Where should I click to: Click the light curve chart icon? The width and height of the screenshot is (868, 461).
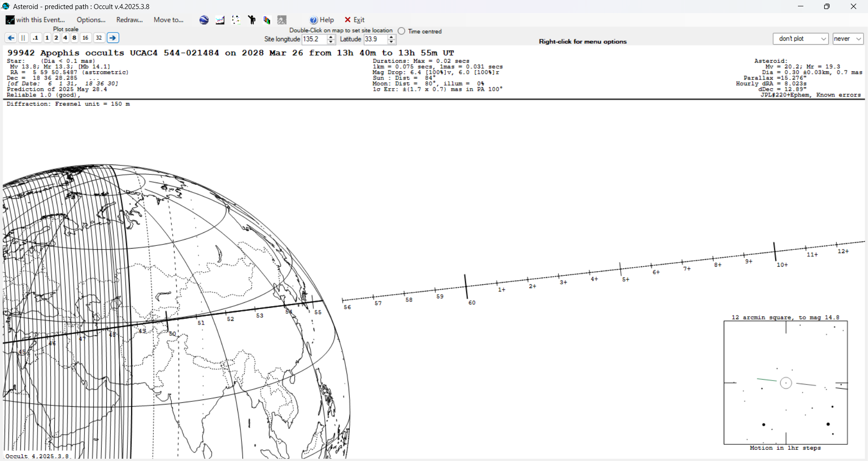tap(220, 20)
